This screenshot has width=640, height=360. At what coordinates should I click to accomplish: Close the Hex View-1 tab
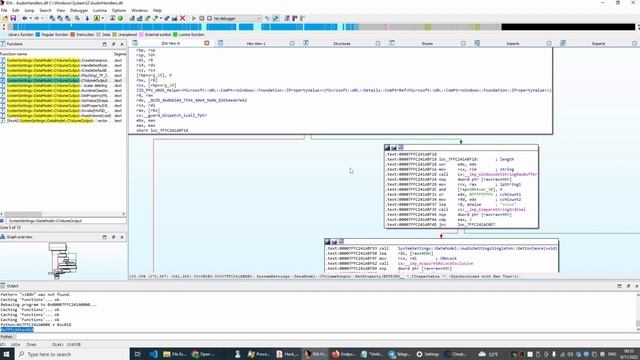[292, 43]
